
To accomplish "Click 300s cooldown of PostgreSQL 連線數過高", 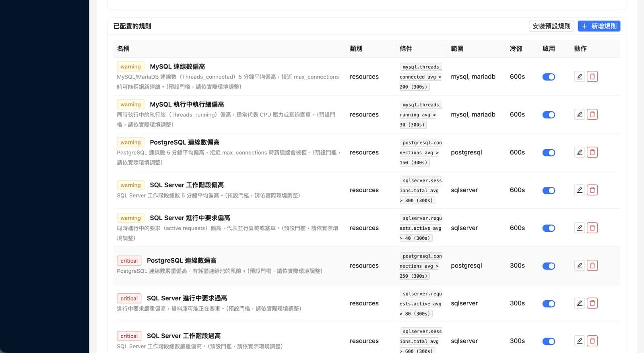I will pyautogui.click(x=517, y=266).
